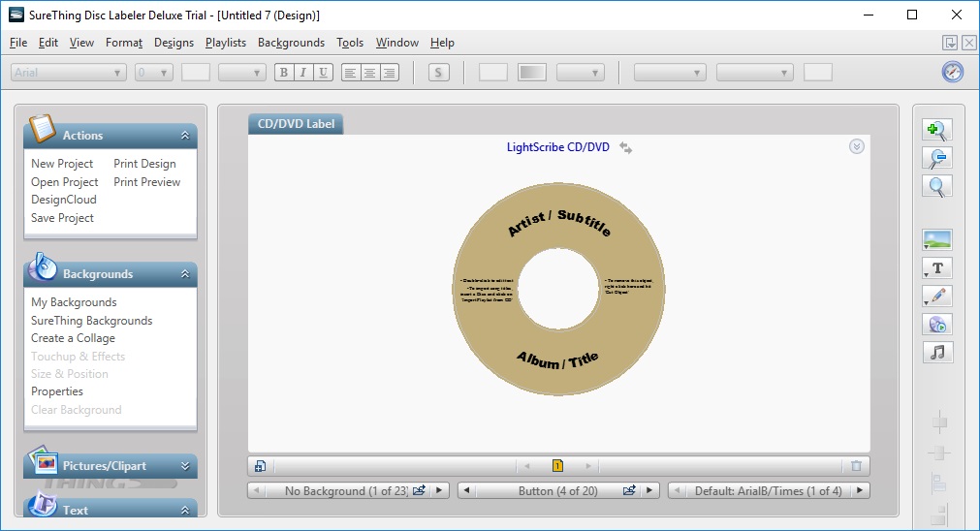Click the Pictures/Clipart photo panel icon
Image resolution: width=980 pixels, height=531 pixels.
[43, 461]
